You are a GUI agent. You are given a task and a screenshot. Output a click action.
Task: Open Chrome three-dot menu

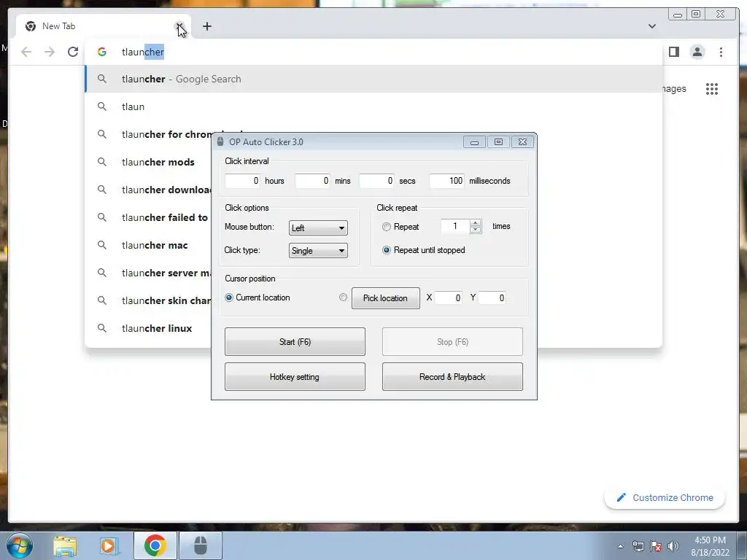(721, 52)
